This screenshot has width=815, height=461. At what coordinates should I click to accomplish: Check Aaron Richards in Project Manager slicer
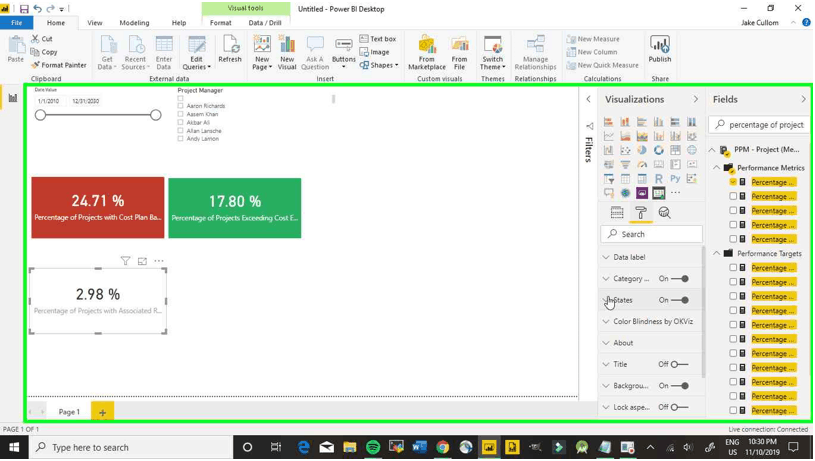click(180, 106)
